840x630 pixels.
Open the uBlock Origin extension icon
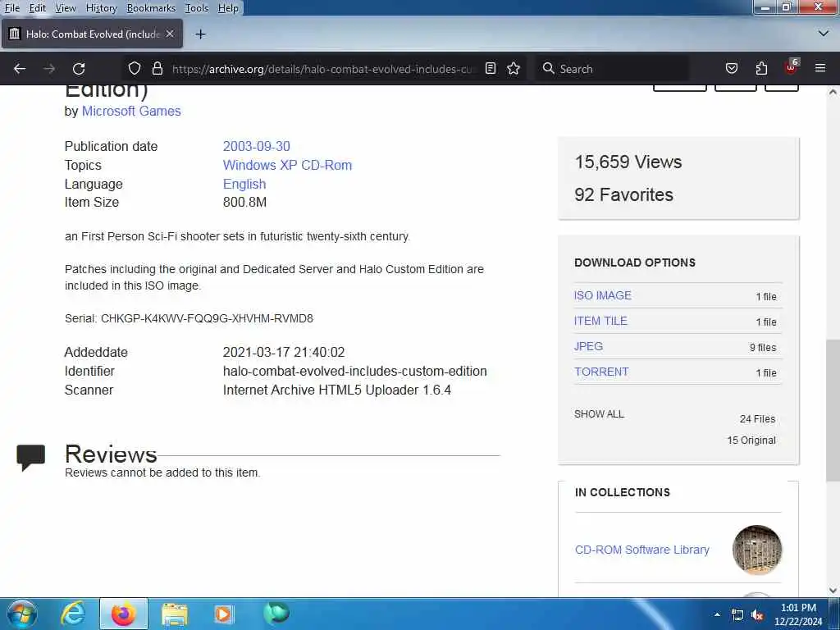(792, 67)
